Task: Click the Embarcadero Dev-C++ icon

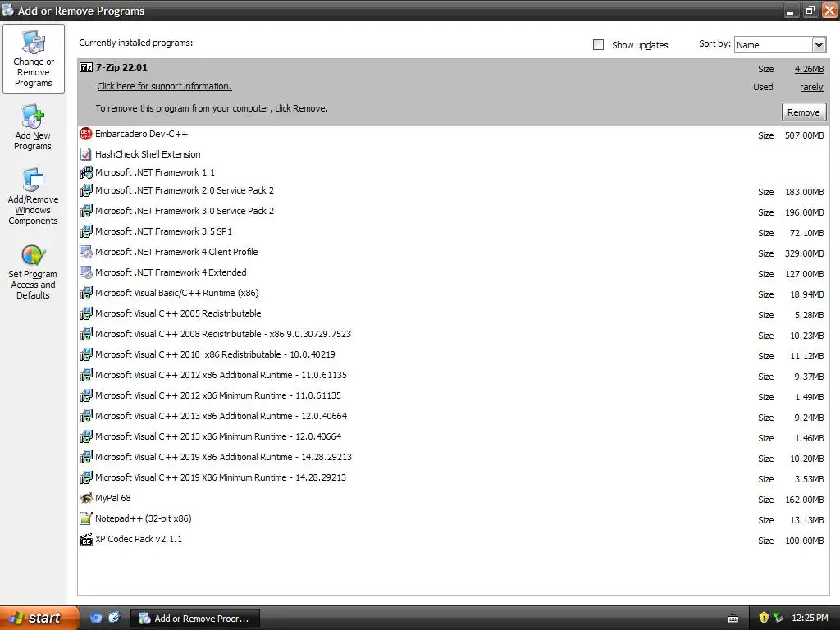Action: coord(85,134)
